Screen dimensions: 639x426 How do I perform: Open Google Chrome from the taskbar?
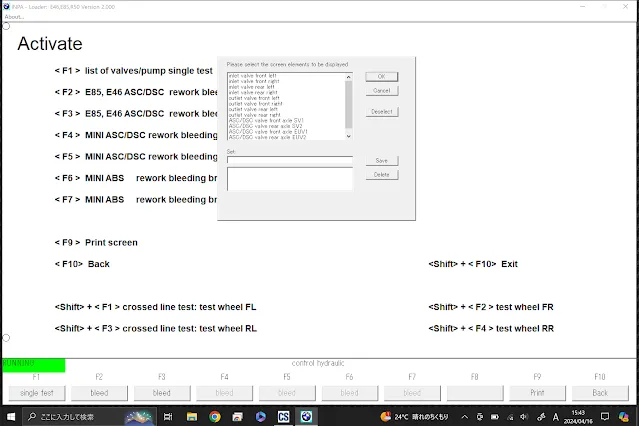click(215, 416)
